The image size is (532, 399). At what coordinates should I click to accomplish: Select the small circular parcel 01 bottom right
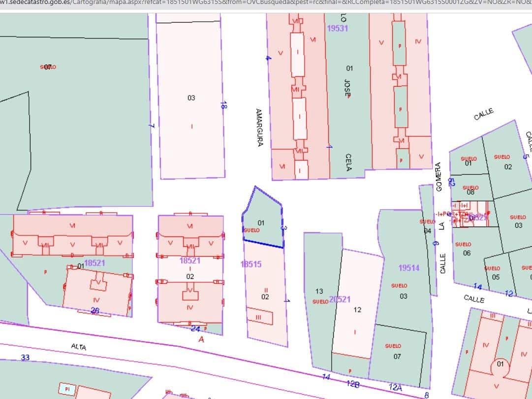[x=501, y=365]
